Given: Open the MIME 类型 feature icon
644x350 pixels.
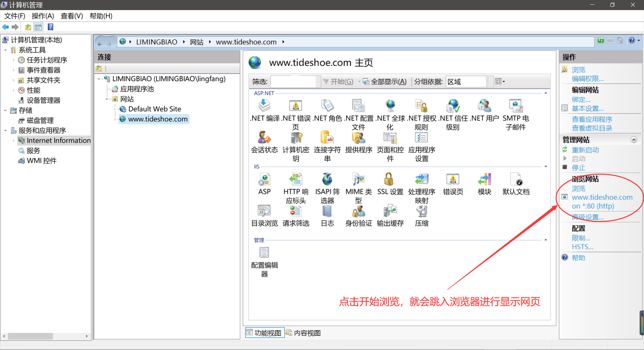Looking at the screenshot, I should click(x=359, y=180).
